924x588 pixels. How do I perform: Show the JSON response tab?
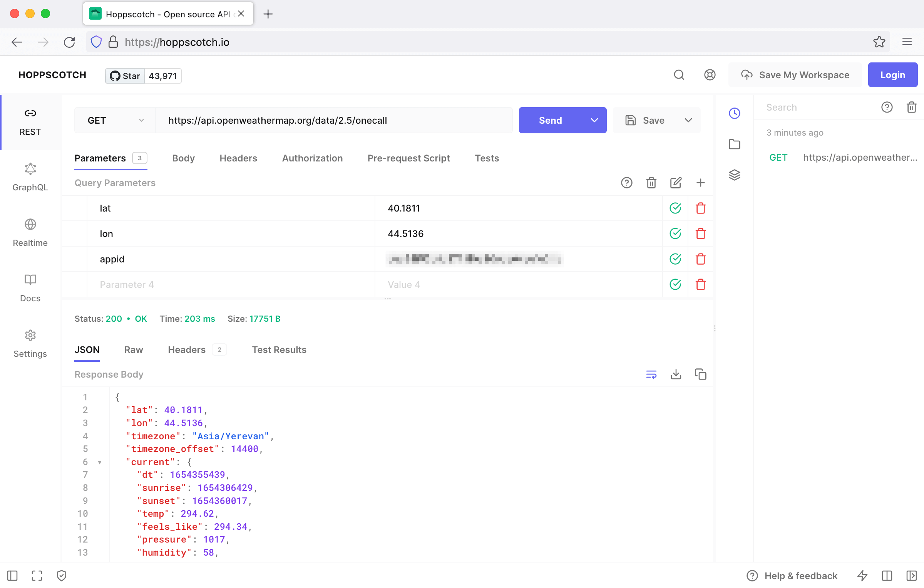[87, 349]
